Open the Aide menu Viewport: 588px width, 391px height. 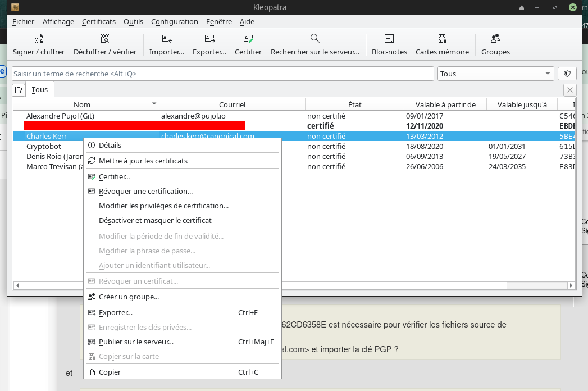pyautogui.click(x=247, y=22)
